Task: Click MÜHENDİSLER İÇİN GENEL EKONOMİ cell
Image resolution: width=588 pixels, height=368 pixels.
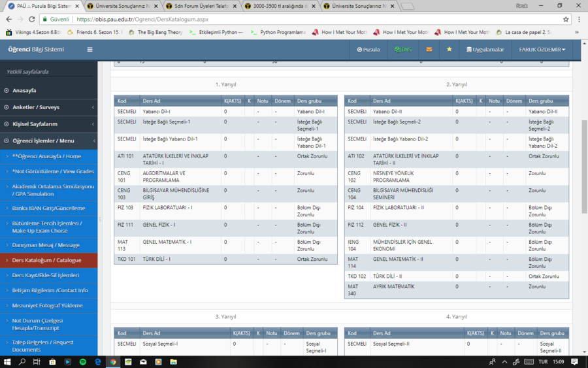Action: [x=411, y=245]
